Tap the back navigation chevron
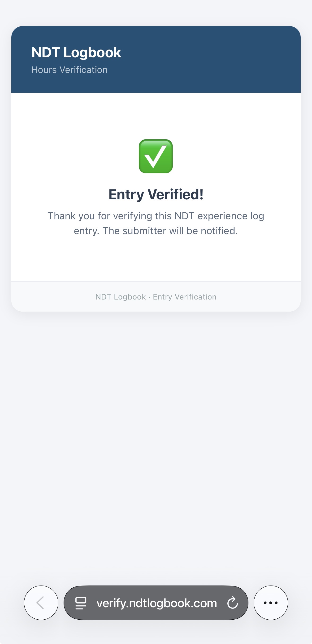 (41, 603)
